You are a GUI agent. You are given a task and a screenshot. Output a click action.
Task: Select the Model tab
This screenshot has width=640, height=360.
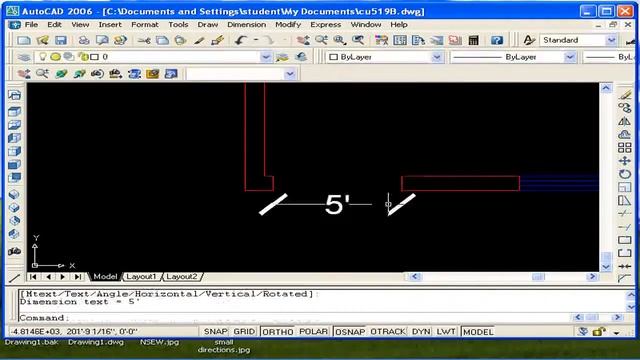point(105,276)
